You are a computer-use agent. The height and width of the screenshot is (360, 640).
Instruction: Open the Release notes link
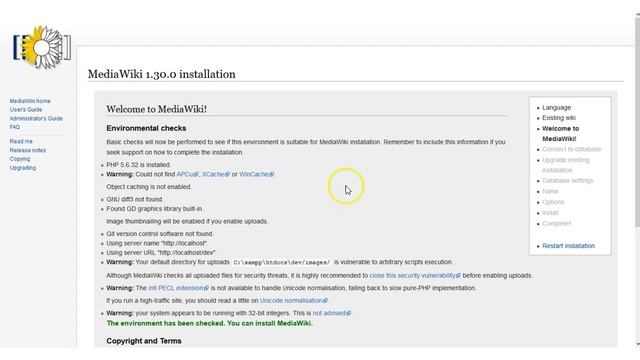pyautogui.click(x=28, y=150)
